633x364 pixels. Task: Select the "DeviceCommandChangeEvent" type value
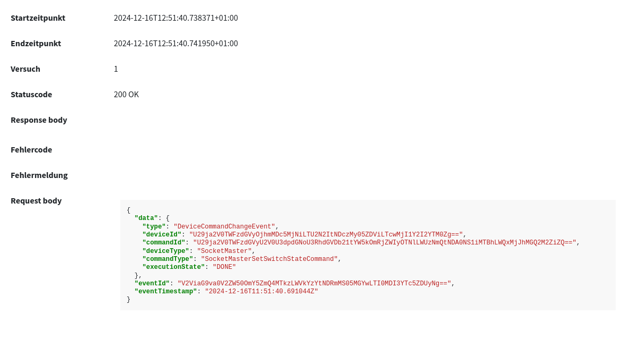(x=224, y=226)
